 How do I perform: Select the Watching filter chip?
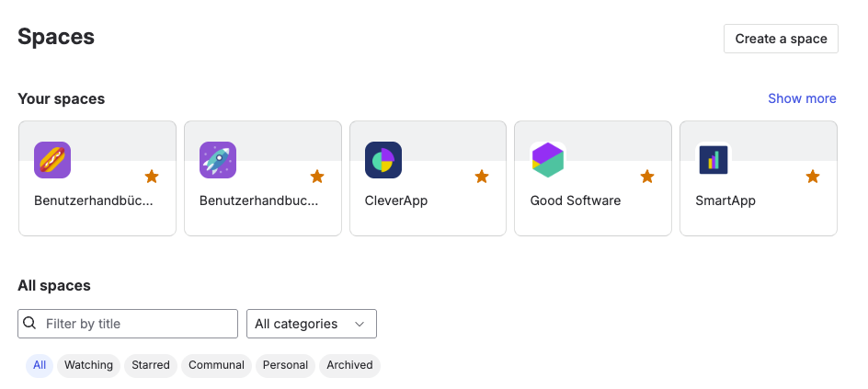click(x=88, y=365)
